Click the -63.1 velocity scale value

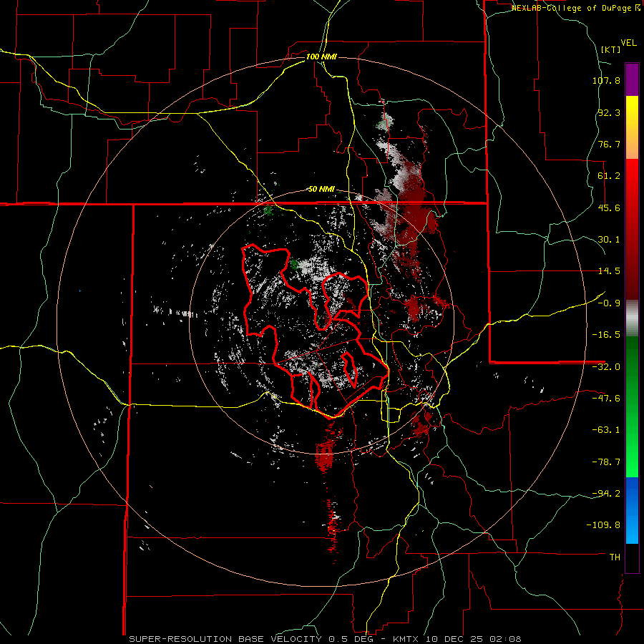tap(606, 430)
